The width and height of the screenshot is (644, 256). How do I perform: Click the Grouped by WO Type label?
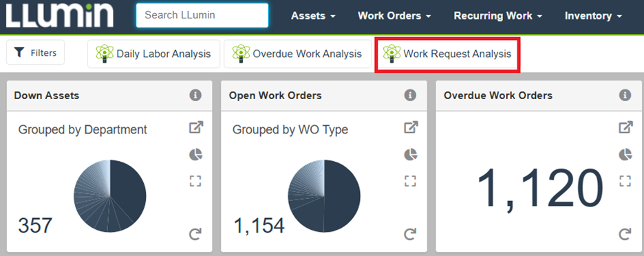[x=290, y=130]
